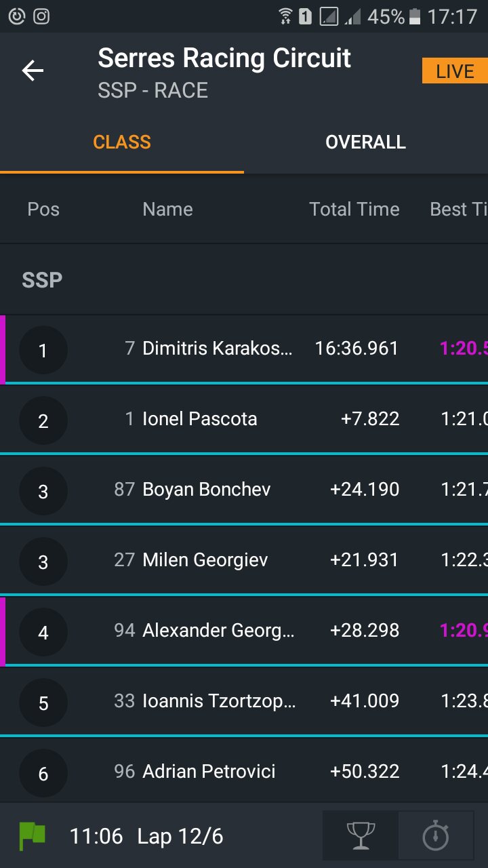Tap the green flag status icon
The width and height of the screenshot is (488, 868).
[32, 835]
